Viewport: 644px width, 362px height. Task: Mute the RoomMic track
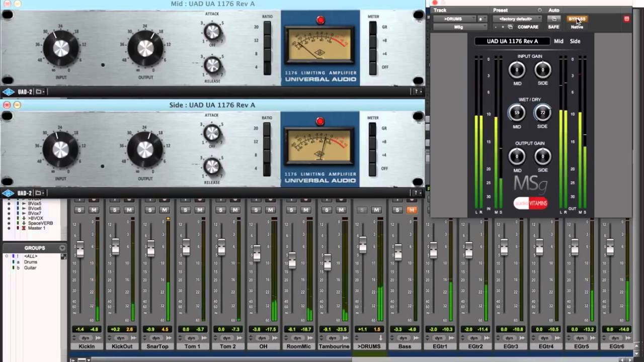pos(305,210)
